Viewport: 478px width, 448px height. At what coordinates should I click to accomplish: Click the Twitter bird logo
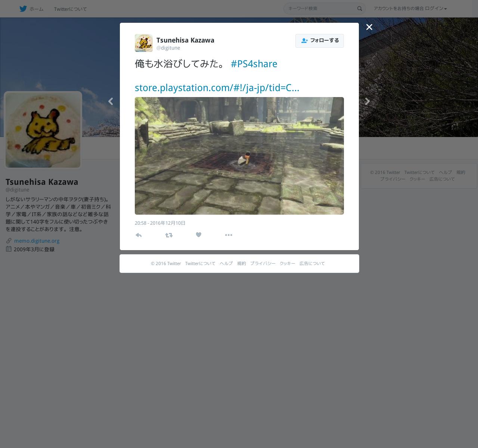pyautogui.click(x=23, y=9)
